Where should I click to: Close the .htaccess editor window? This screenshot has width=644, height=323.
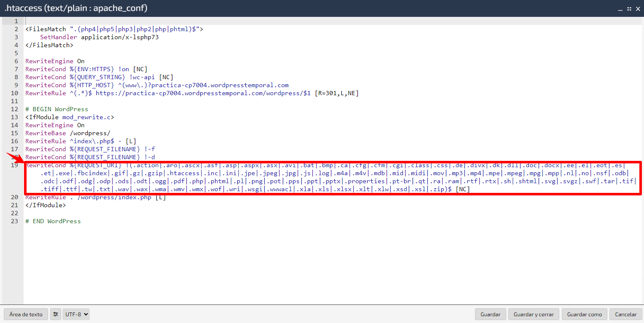[638, 8]
